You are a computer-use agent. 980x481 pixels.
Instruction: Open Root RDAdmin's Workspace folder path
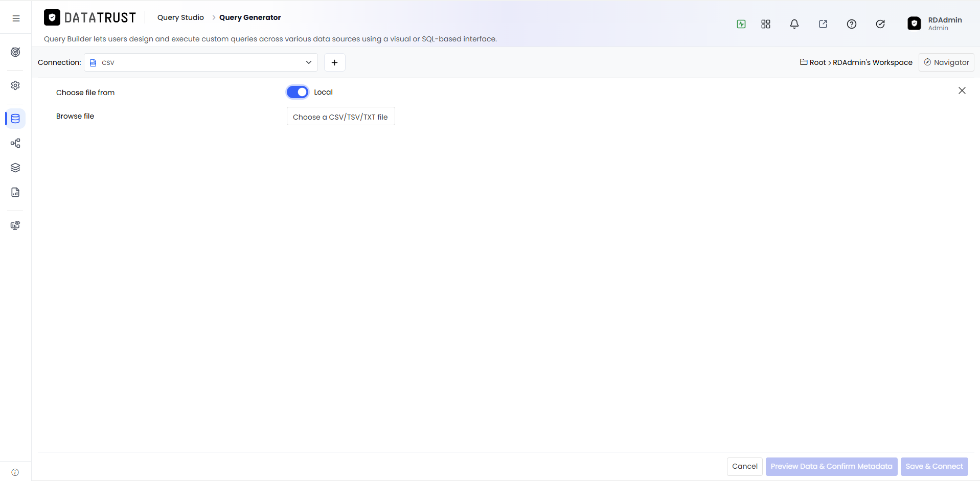pyautogui.click(x=856, y=62)
